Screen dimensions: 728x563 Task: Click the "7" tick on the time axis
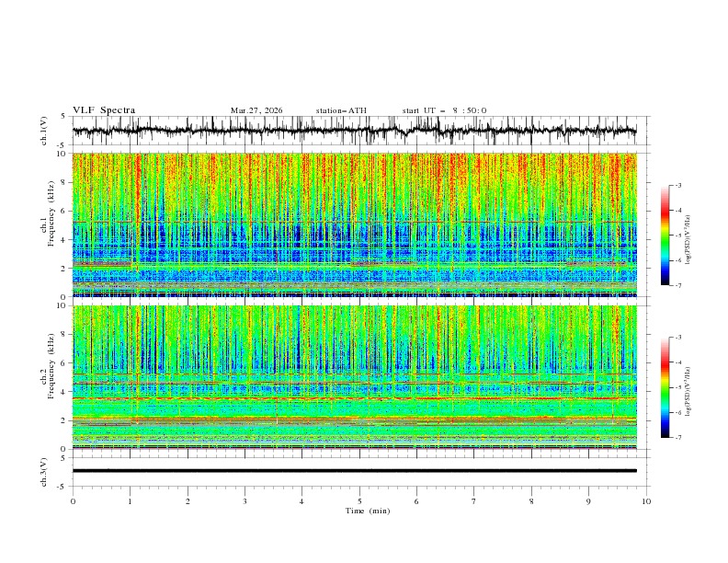coord(474,501)
